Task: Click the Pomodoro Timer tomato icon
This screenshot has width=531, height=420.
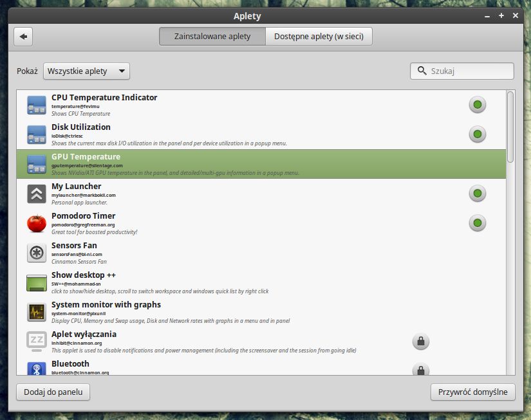Action: [37, 223]
